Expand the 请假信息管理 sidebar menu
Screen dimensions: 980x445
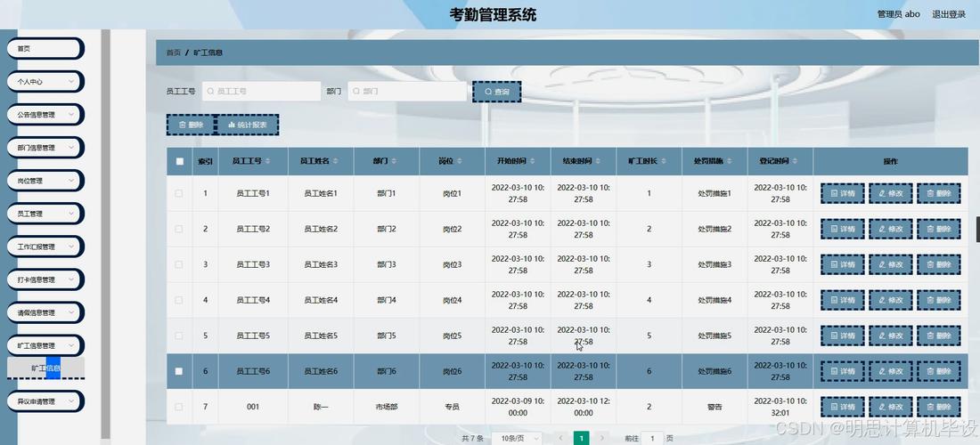point(45,312)
